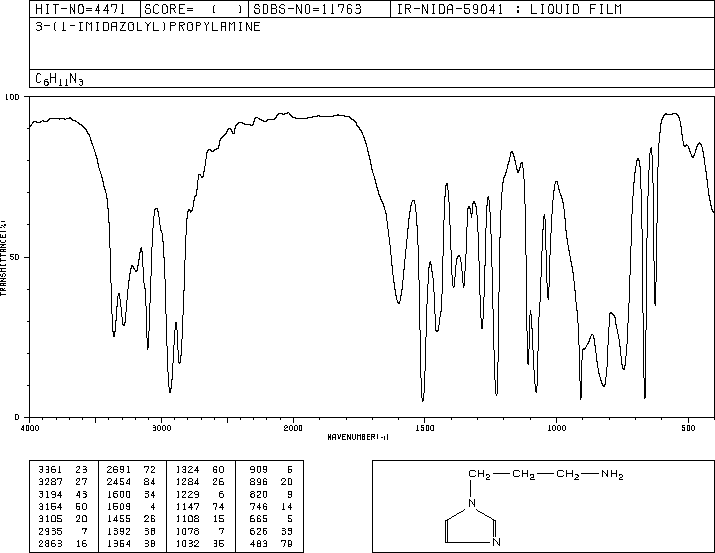
Task: Select the 3287 peak entry in the table
Action: click(x=63, y=482)
